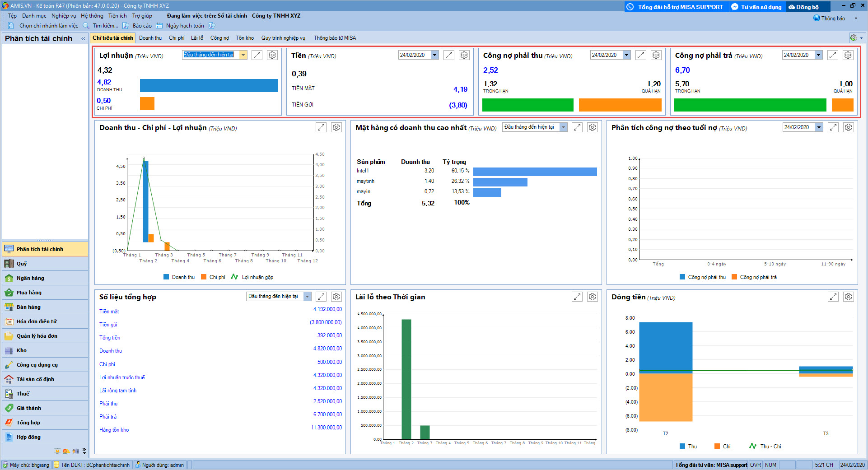This screenshot has width=868, height=470.
Task: Open date dropdown in Công nợ phải thu
Action: (626, 55)
